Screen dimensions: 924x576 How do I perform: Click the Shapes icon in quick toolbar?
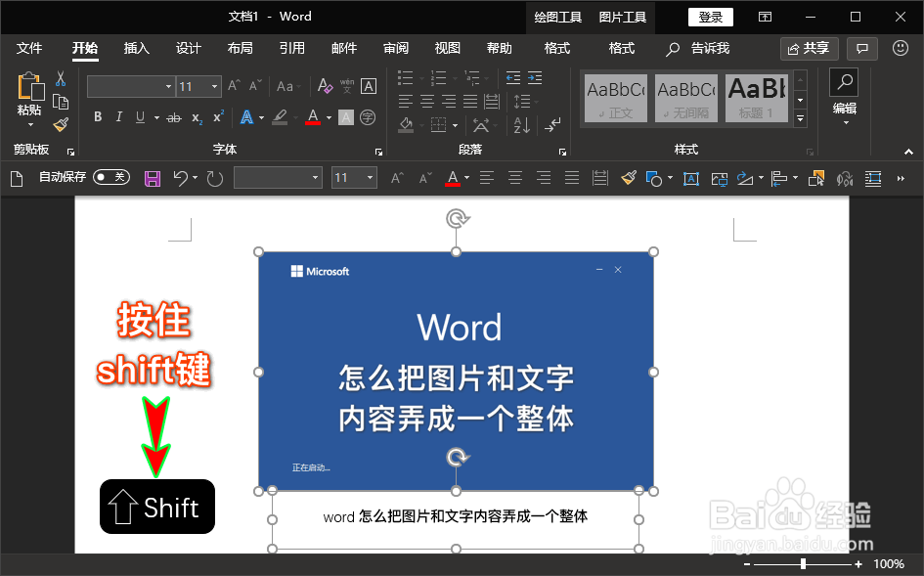tap(654, 178)
